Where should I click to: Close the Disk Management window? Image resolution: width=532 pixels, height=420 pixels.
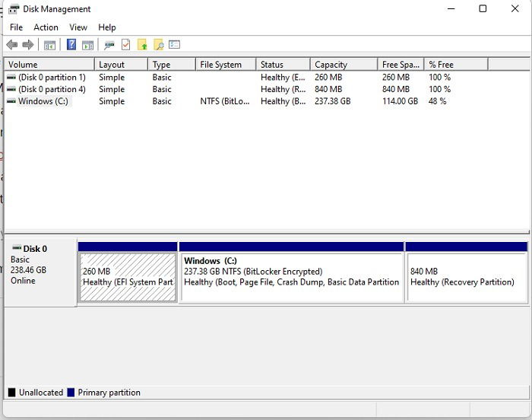(515, 8)
